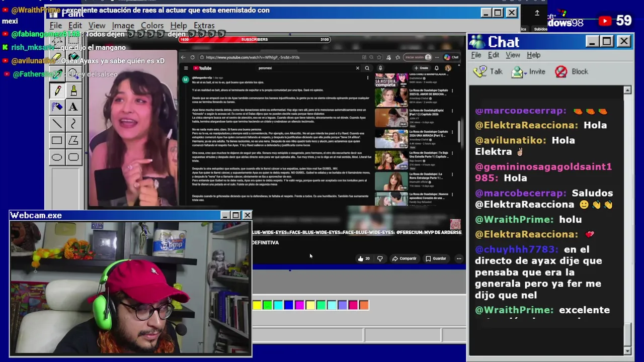Screen dimensions: 644x362
Task: Click the browser back arrow
Action: click(183, 57)
